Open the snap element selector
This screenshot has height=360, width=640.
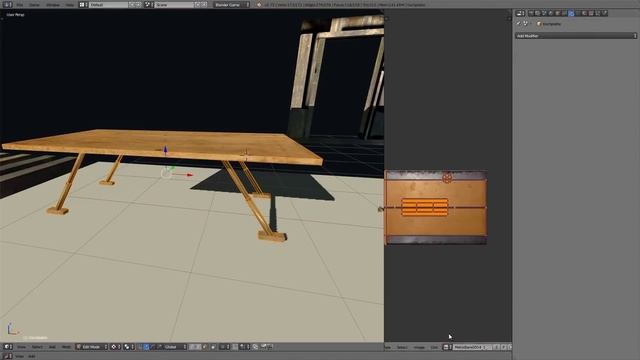pyautogui.click(x=244, y=347)
